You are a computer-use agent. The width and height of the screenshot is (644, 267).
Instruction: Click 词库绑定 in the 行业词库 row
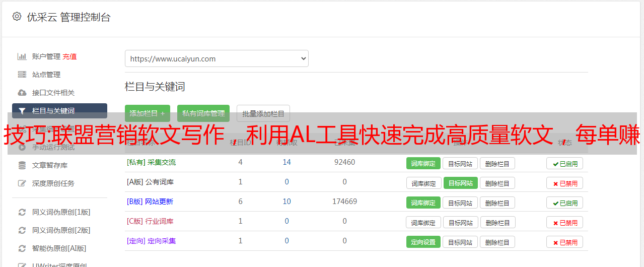point(424,222)
